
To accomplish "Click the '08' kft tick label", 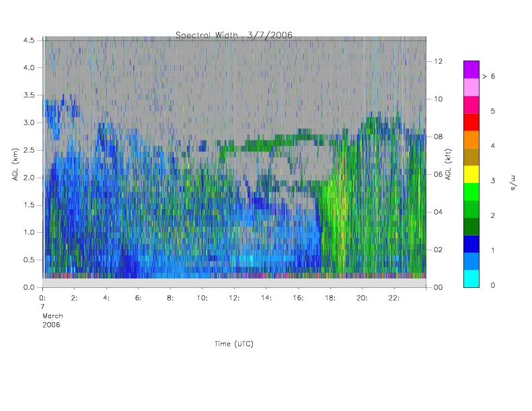I will point(439,137).
